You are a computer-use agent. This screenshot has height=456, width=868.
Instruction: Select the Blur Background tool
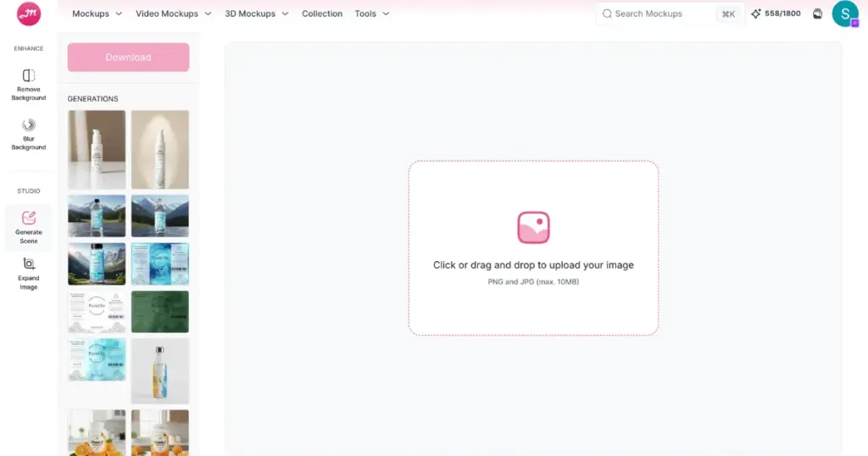pyautogui.click(x=29, y=135)
